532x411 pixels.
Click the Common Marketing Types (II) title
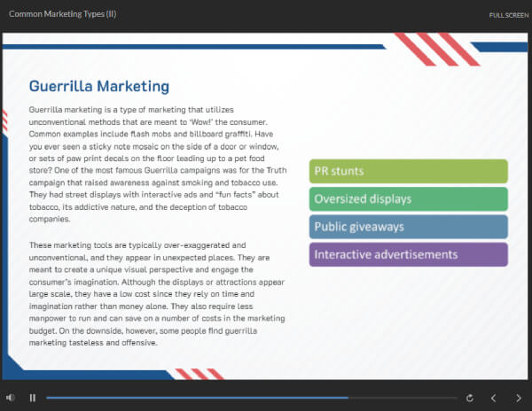point(62,14)
